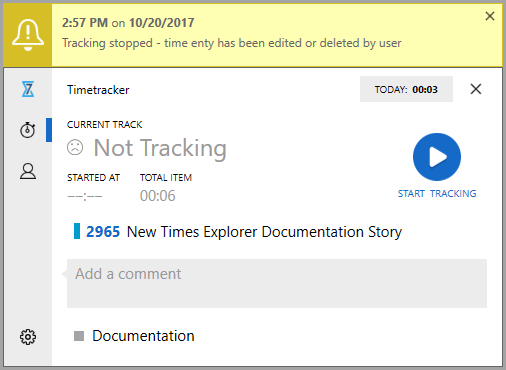The width and height of the screenshot is (506, 370).
Task: Open work item 2965 link
Action: point(103,232)
